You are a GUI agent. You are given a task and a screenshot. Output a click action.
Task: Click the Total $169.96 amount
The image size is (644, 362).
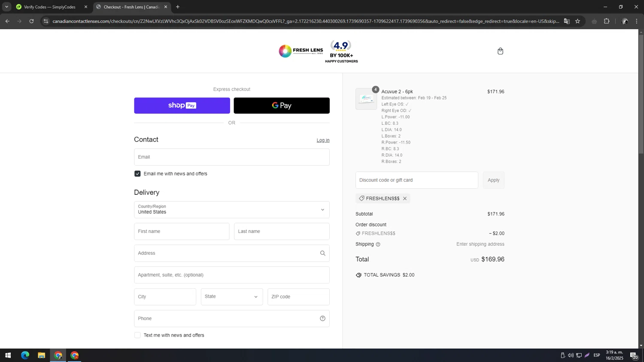492,259
